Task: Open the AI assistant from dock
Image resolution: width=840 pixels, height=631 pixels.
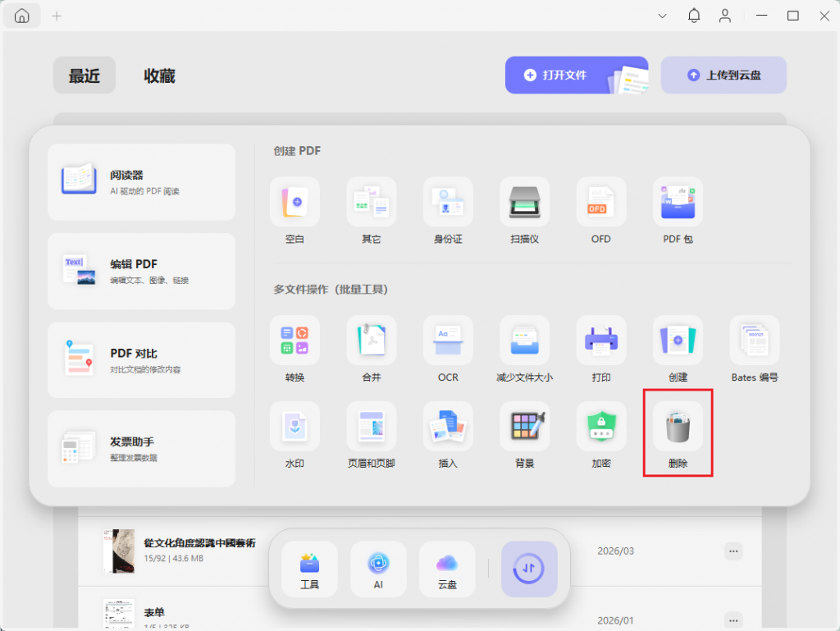Action: click(378, 569)
